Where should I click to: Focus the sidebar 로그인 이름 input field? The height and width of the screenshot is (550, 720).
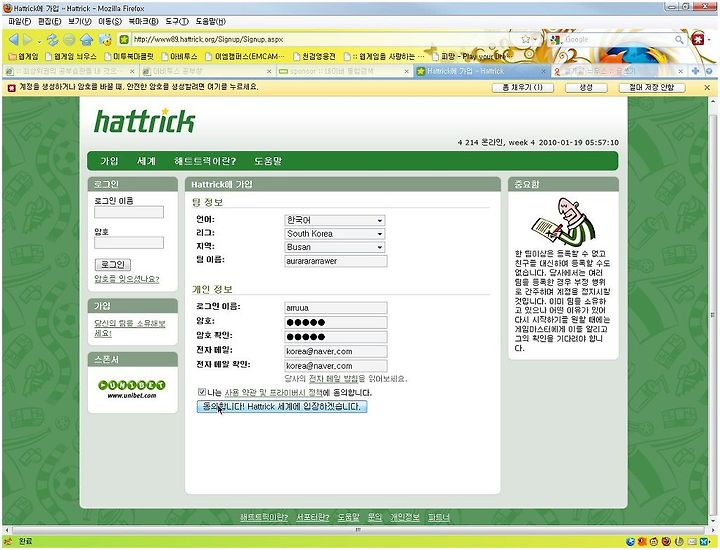129,212
